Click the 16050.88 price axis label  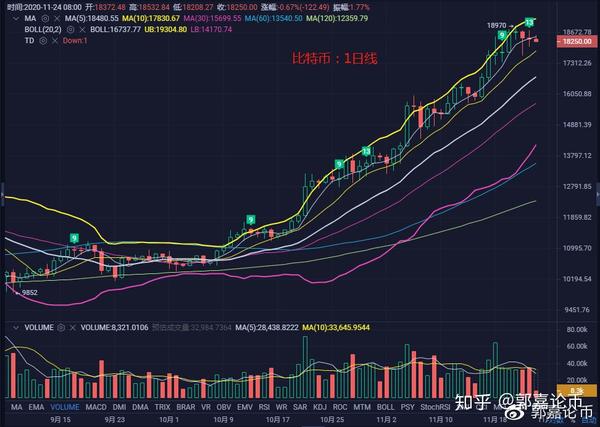click(x=577, y=94)
